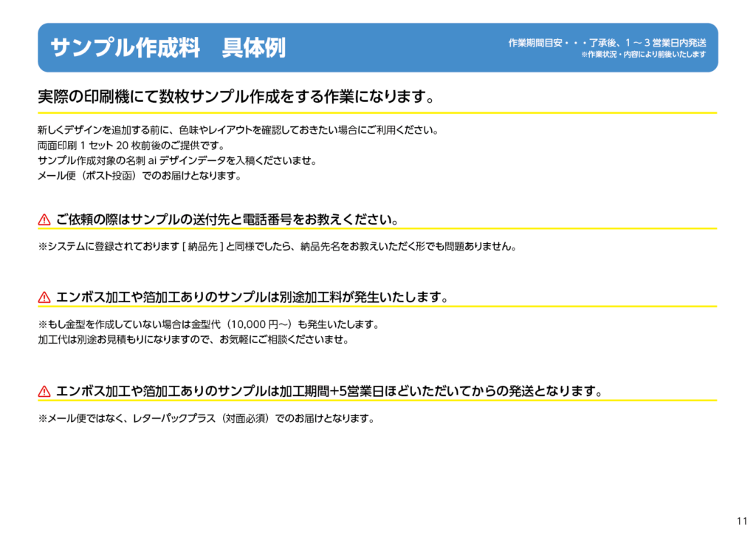Click the 加工代は別途お見積もり line
756x535 pixels.
(x=193, y=340)
